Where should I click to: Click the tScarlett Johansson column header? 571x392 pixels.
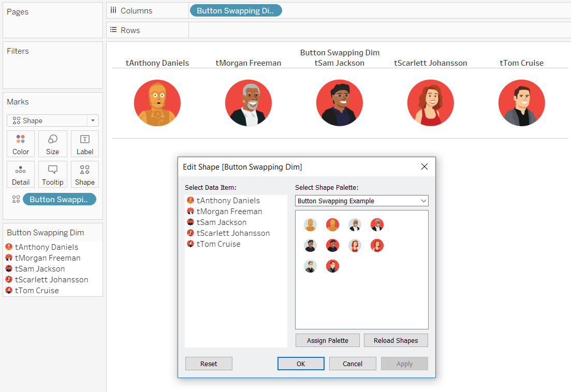pyautogui.click(x=430, y=63)
